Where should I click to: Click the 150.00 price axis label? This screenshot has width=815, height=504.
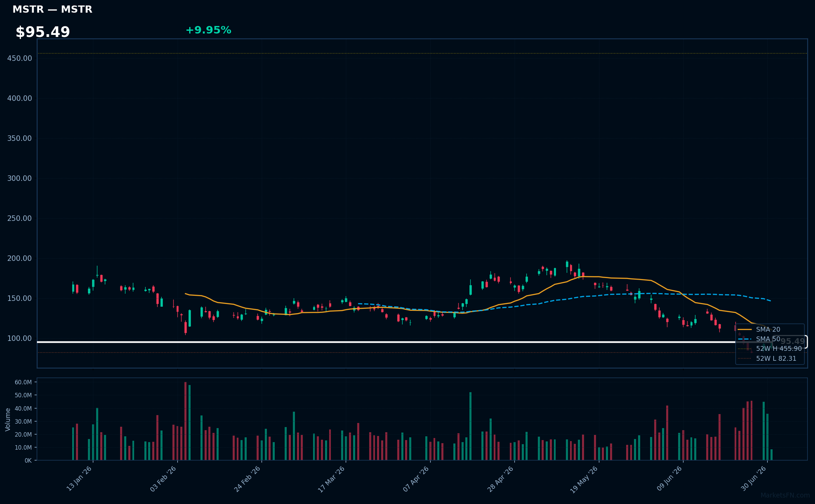[20, 299]
